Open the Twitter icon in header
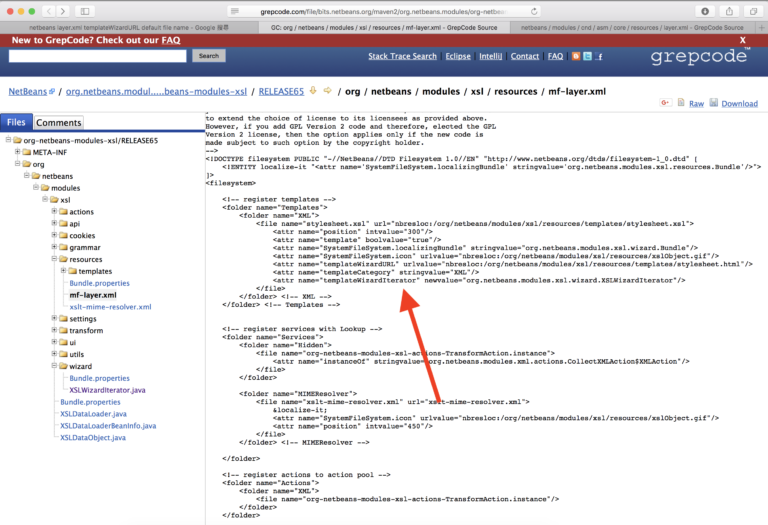 pos(587,56)
